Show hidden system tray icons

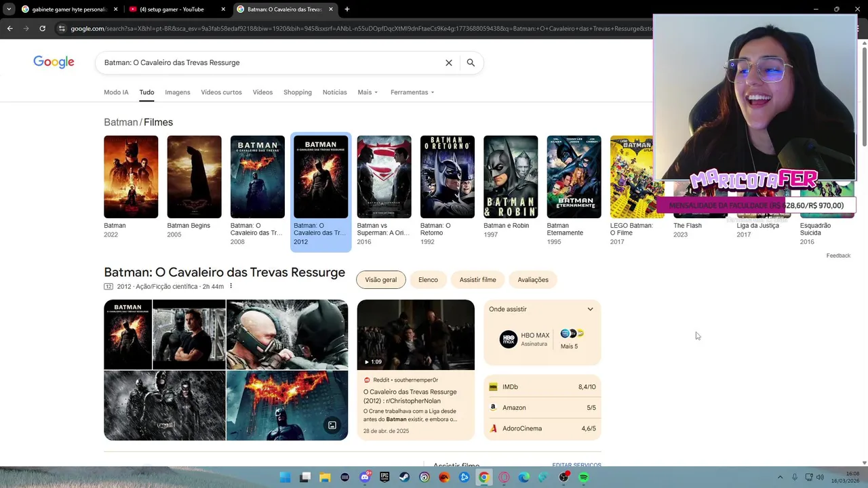(x=780, y=477)
